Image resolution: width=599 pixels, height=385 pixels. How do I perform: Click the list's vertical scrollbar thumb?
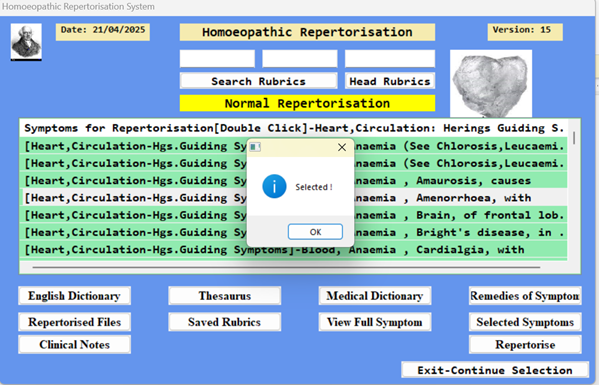click(574, 138)
